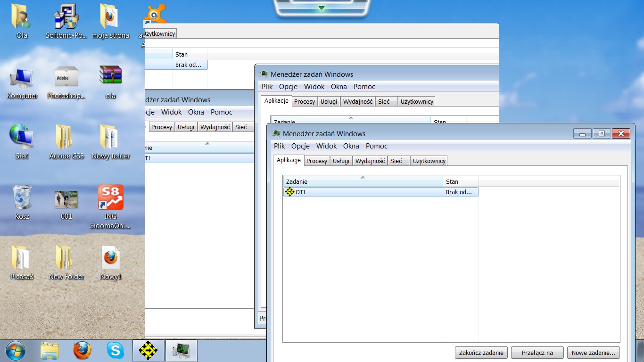644x362 pixels.
Task: Switch to Procesy tab in middle Task Manager
Action: tap(305, 101)
